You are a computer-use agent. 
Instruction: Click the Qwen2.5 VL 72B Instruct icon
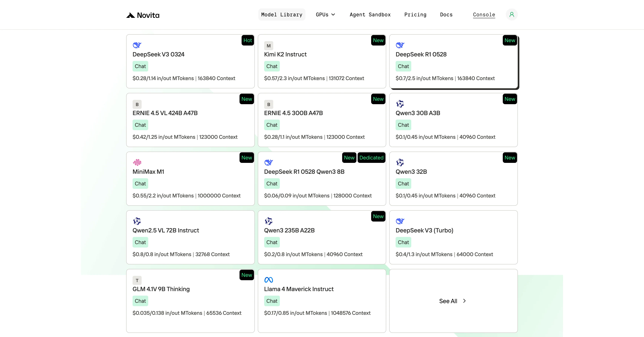(137, 221)
